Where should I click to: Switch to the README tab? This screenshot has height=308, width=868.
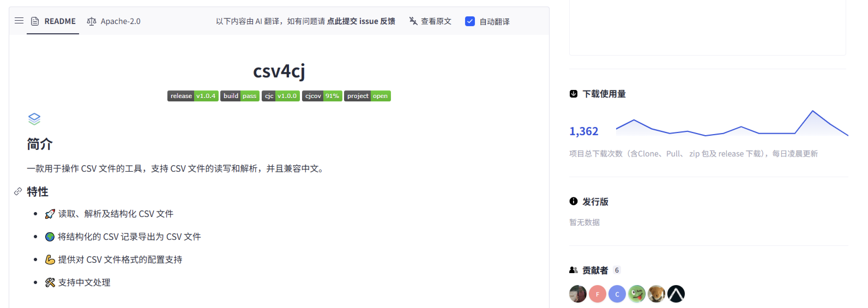pos(60,21)
